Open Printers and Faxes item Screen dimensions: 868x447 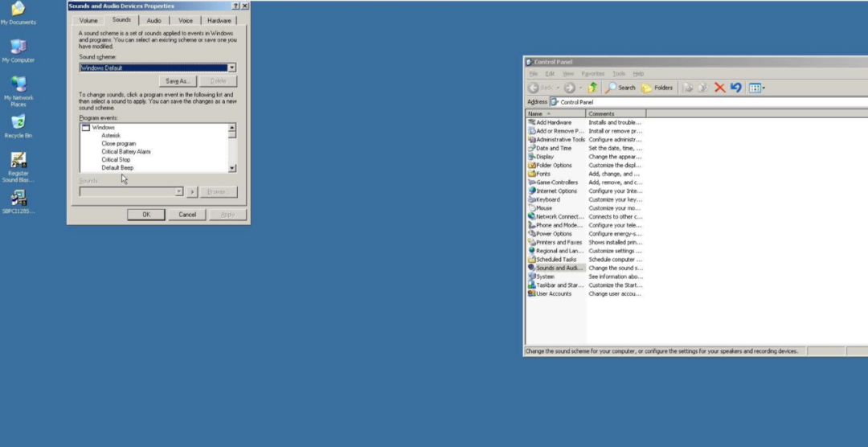(559, 242)
